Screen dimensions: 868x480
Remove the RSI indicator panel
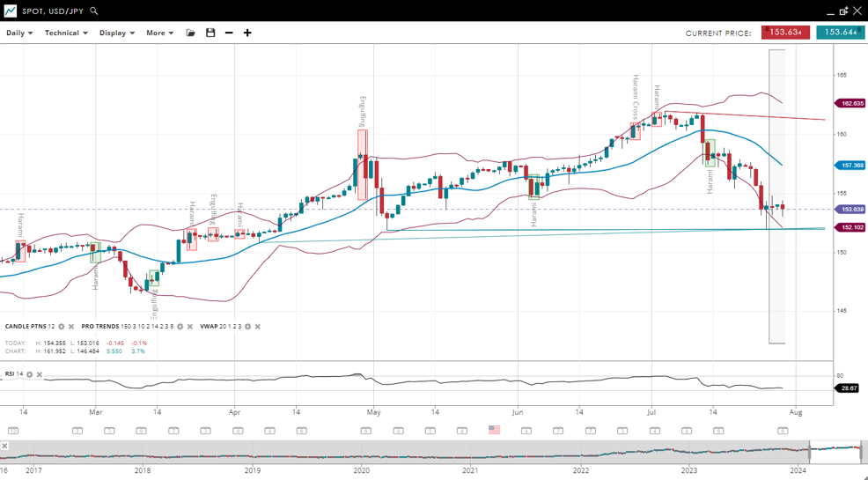39,374
